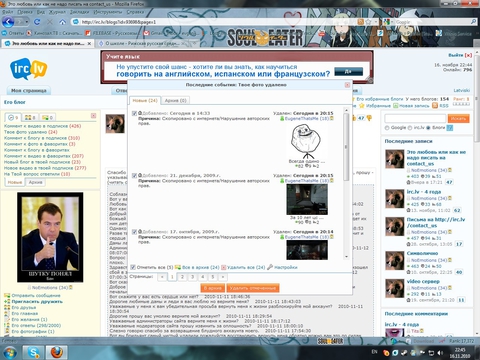Open the RSS feed icon link
The width and height of the screenshot is (480, 360).
tap(435, 106)
